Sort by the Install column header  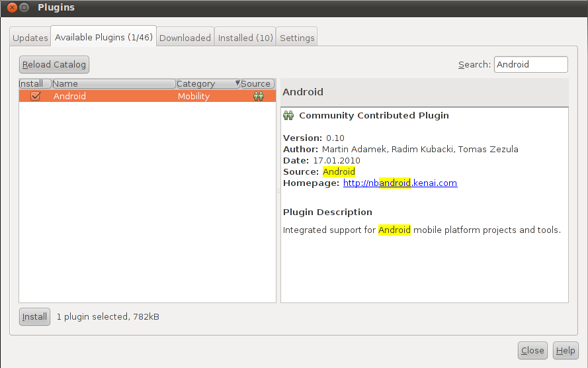(x=35, y=83)
